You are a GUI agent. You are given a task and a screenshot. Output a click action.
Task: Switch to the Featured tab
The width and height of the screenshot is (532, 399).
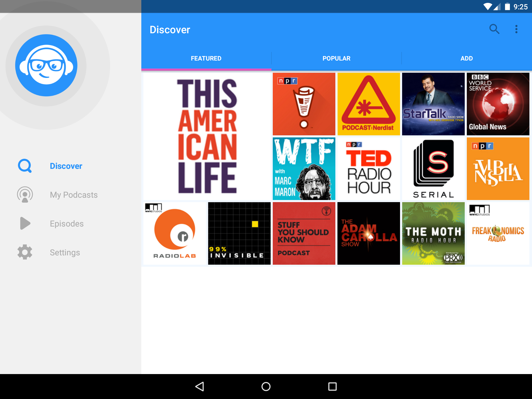[206, 58]
